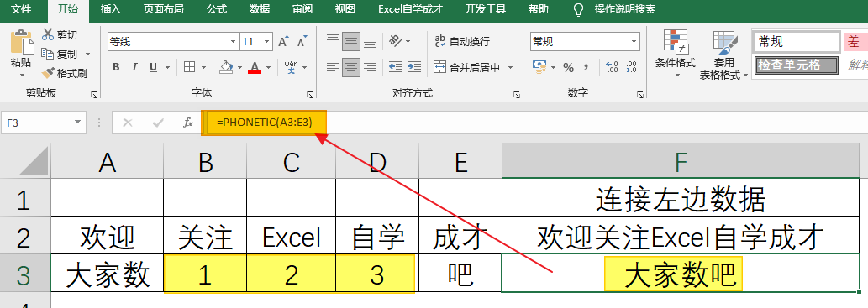Screen dimensions: 868x308
Task: Click the Insert Function fx icon
Action: (x=188, y=123)
